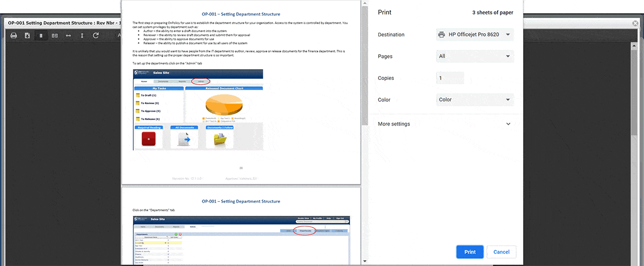
Task: Open the Pages dropdown set to All
Action: (475, 56)
